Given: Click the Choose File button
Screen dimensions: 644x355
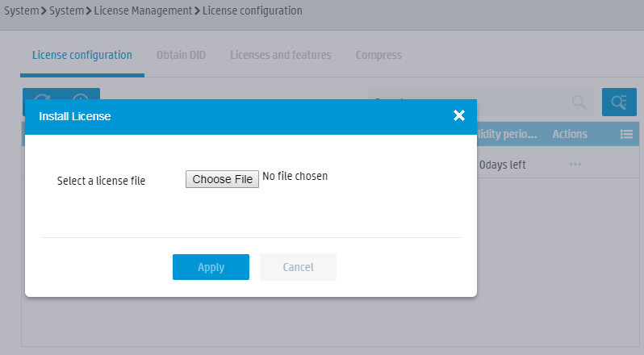Looking at the screenshot, I should click(x=222, y=179).
